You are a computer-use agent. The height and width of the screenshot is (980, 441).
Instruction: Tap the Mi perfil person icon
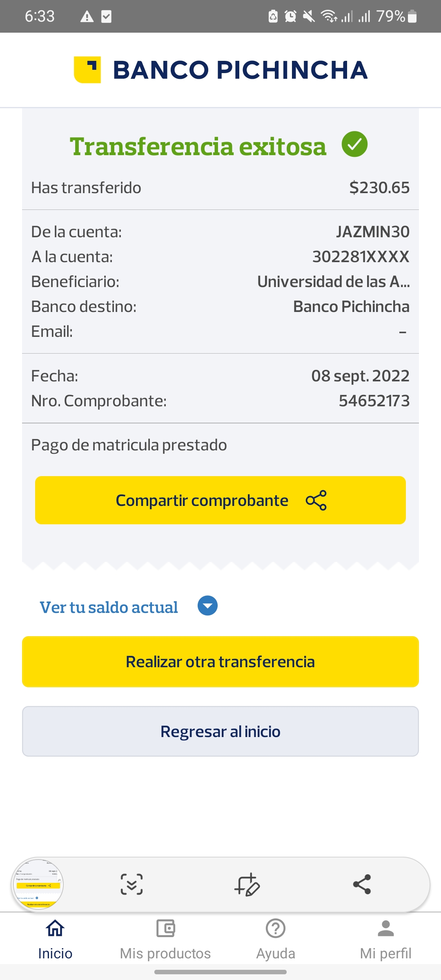coord(385,929)
